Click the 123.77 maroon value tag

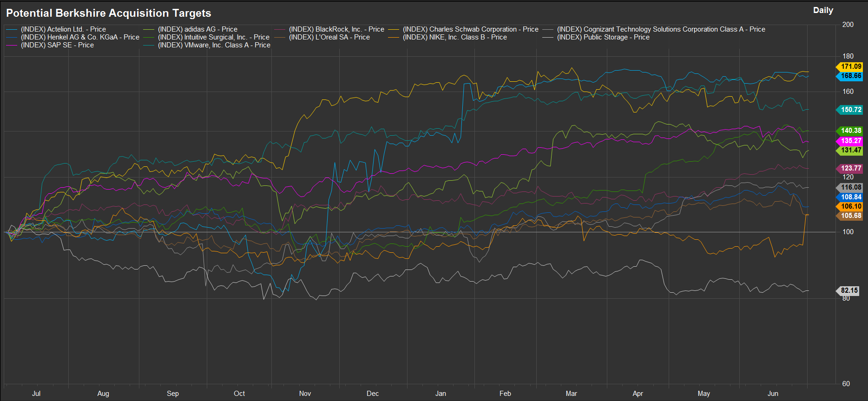pos(849,168)
